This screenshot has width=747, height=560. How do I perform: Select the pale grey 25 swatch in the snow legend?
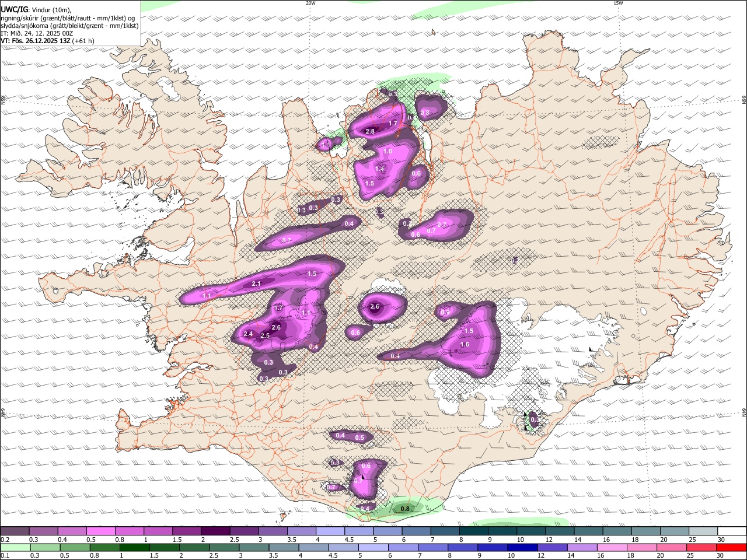[x=703, y=531]
